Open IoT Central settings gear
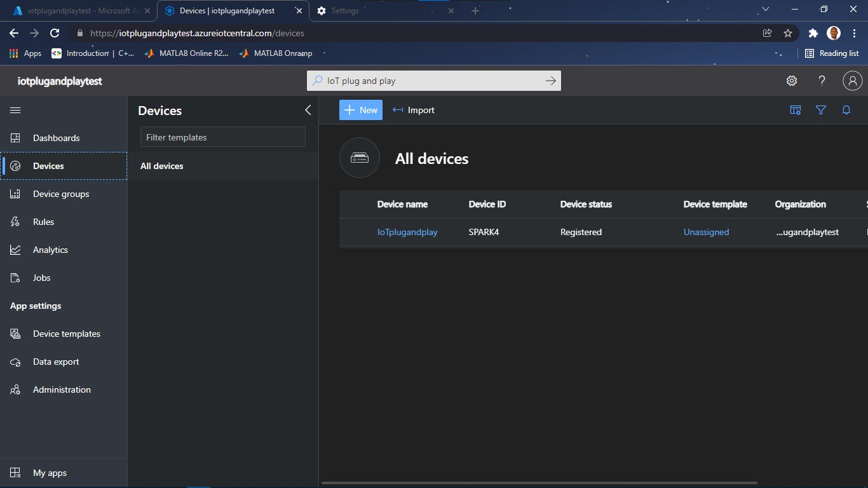 [x=792, y=81]
